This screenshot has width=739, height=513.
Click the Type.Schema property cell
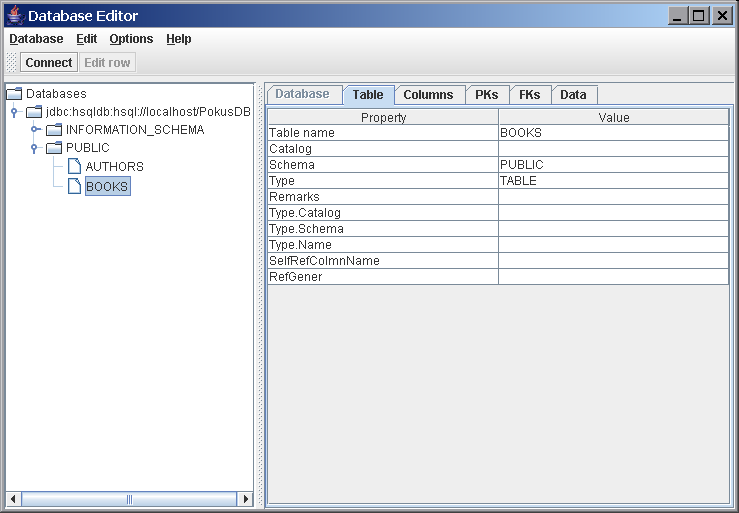[383, 229]
